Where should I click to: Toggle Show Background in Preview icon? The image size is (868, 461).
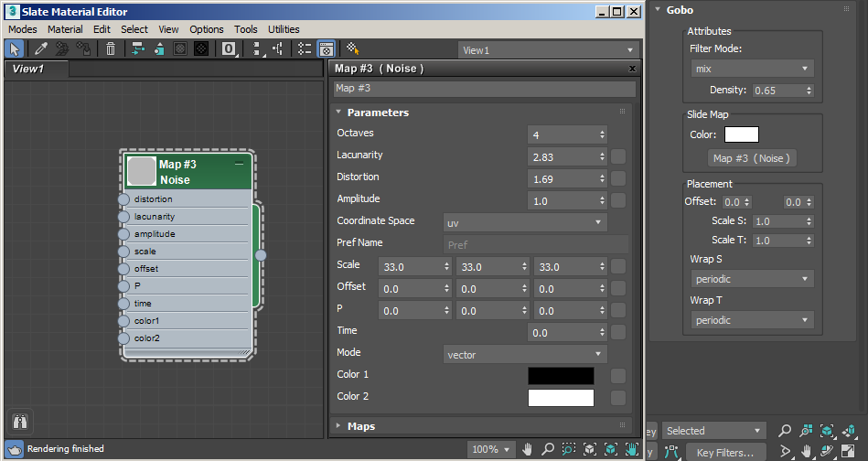(x=201, y=48)
